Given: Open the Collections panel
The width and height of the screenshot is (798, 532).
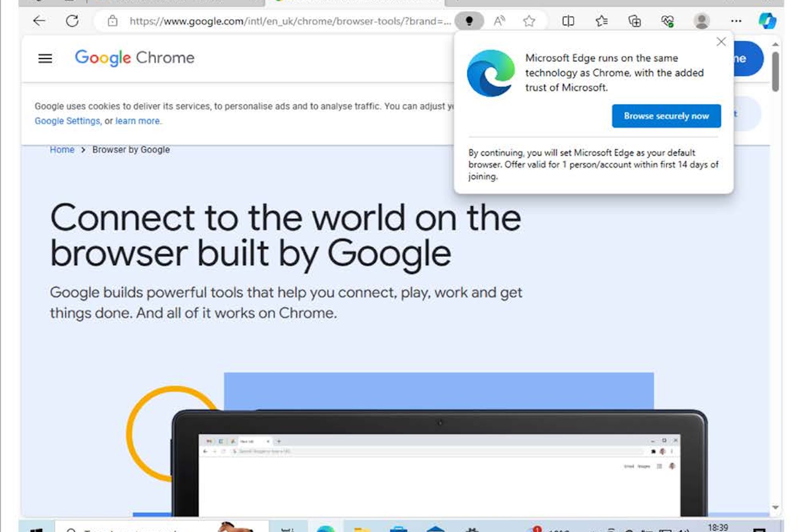Looking at the screenshot, I should (635, 21).
